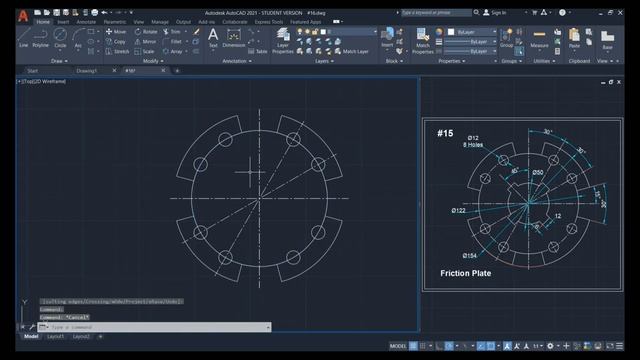Click the Move tool in the Modify panel
Screen dimensions: 640x360
click(x=116, y=31)
